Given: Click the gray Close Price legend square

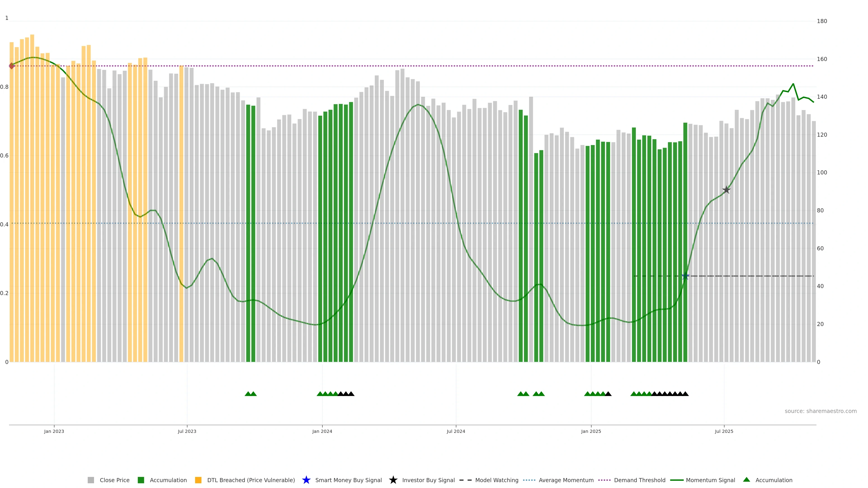Looking at the screenshot, I should pyautogui.click(x=91, y=480).
